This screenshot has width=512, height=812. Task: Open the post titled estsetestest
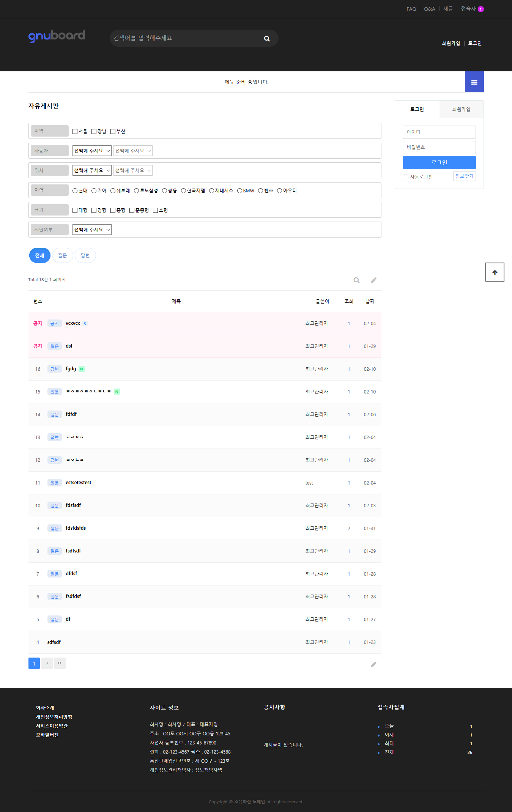79,483
